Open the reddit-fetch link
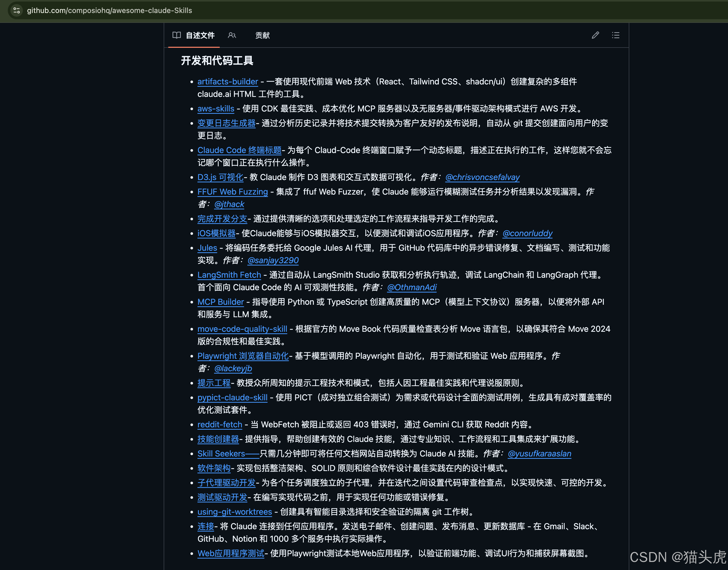Screen dimensions: 728x570 pyautogui.click(x=220, y=425)
